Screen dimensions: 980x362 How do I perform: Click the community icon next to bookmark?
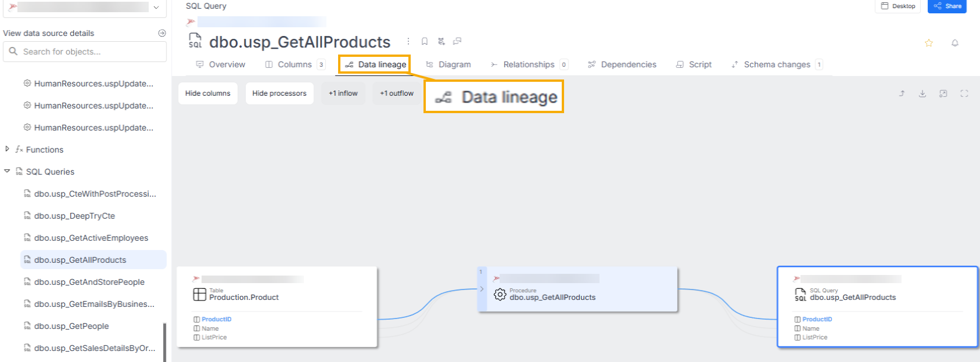441,41
